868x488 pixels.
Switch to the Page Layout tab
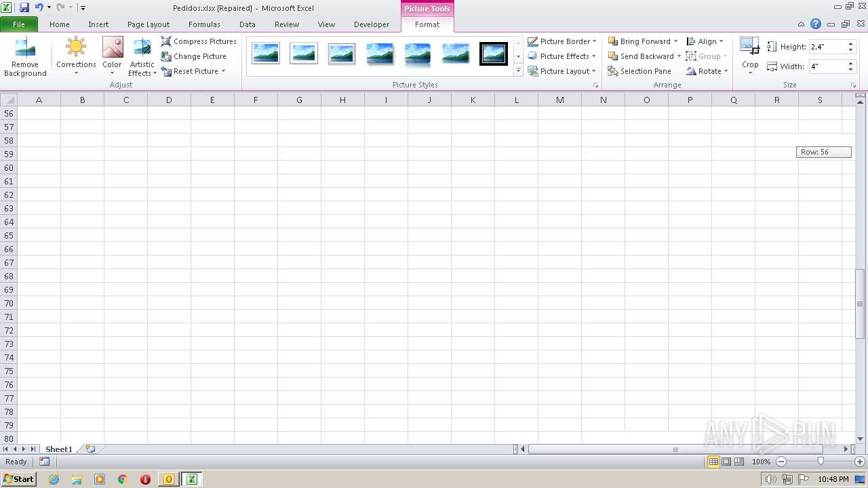coord(149,24)
